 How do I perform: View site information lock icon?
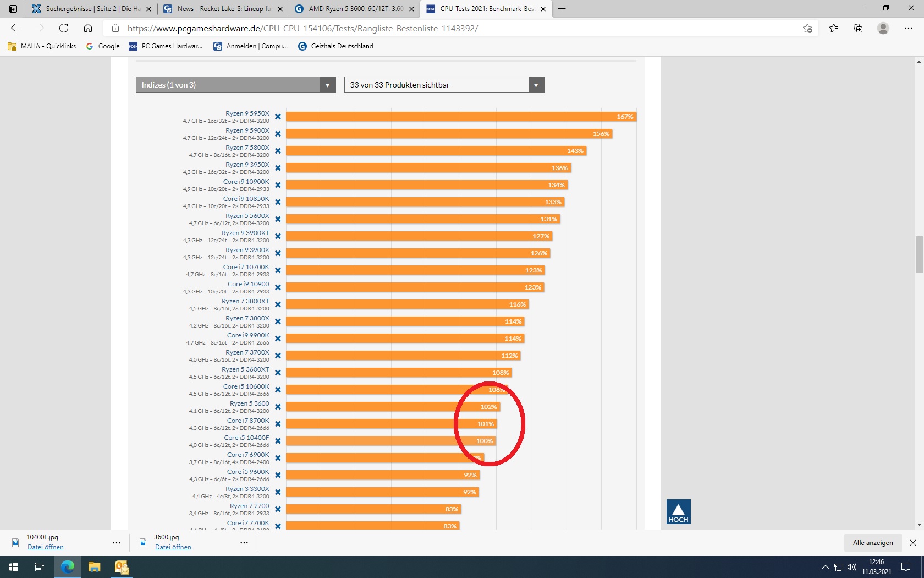click(x=115, y=28)
